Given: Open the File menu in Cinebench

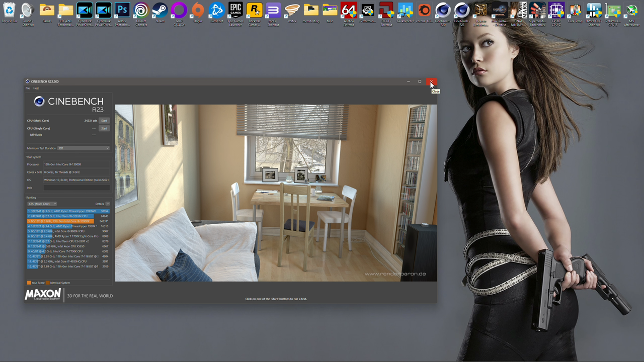Looking at the screenshot, I should (28, 88).
